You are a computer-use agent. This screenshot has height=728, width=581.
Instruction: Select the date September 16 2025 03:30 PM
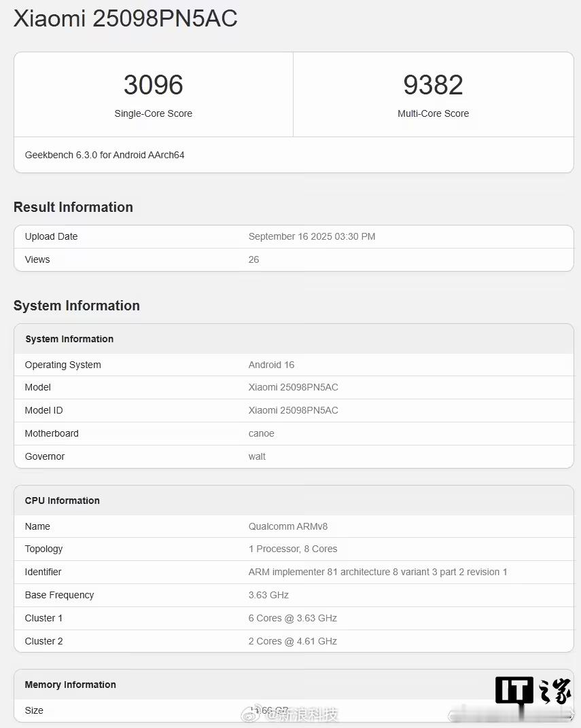click(312, 236)
